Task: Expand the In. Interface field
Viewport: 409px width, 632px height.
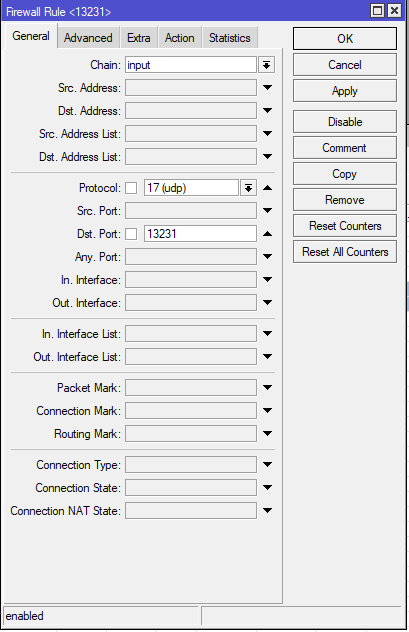Action: (268, 279)
